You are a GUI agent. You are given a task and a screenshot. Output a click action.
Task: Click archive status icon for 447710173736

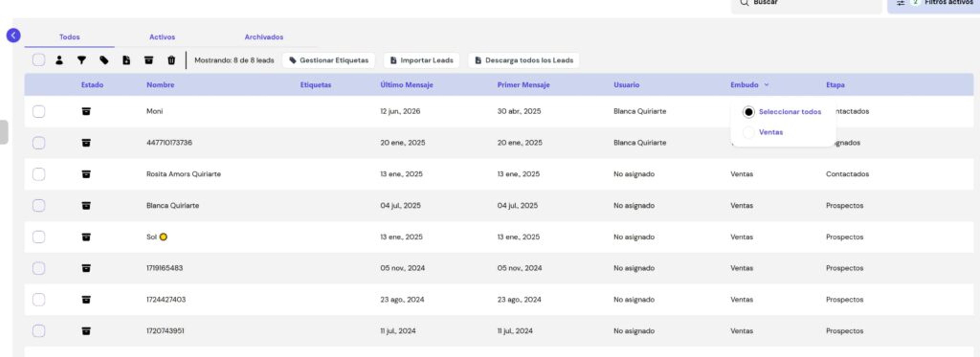86,143
